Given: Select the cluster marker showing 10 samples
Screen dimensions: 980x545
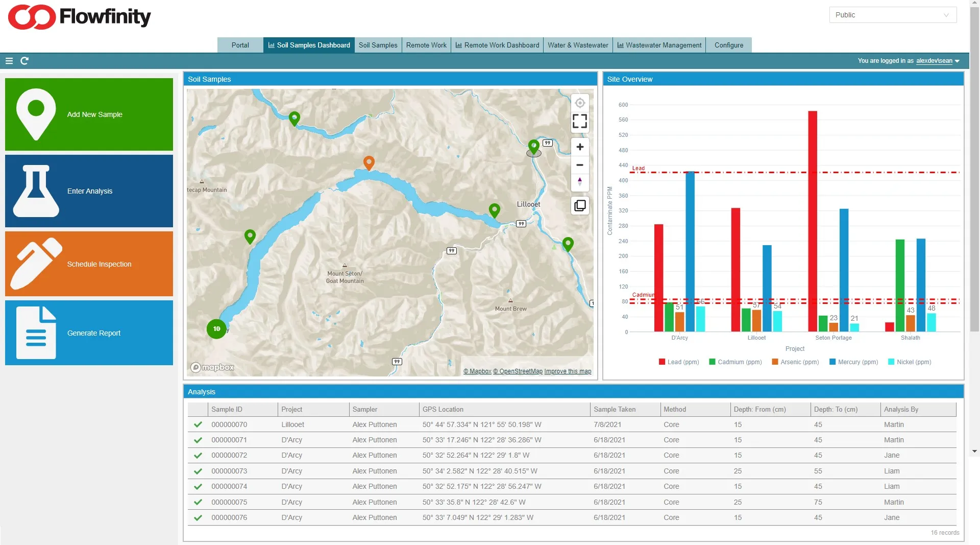Looking at the screenshot, I should (216, 329).
